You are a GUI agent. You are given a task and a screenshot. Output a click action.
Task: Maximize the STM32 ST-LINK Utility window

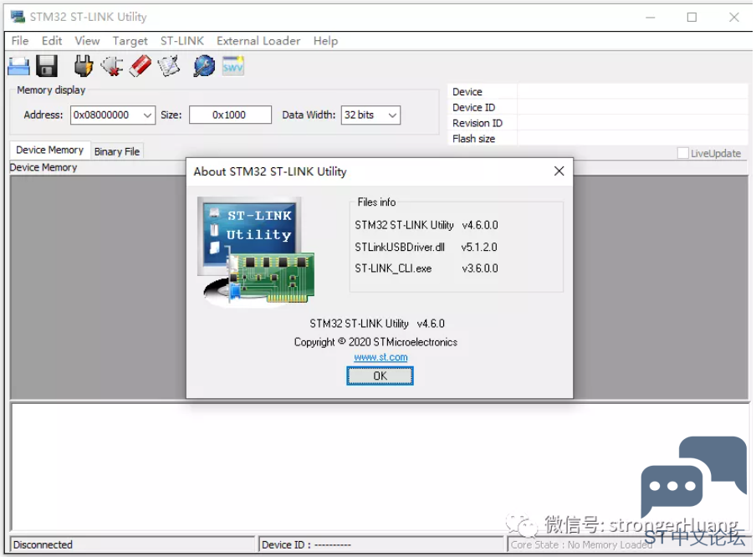[692, 18]
